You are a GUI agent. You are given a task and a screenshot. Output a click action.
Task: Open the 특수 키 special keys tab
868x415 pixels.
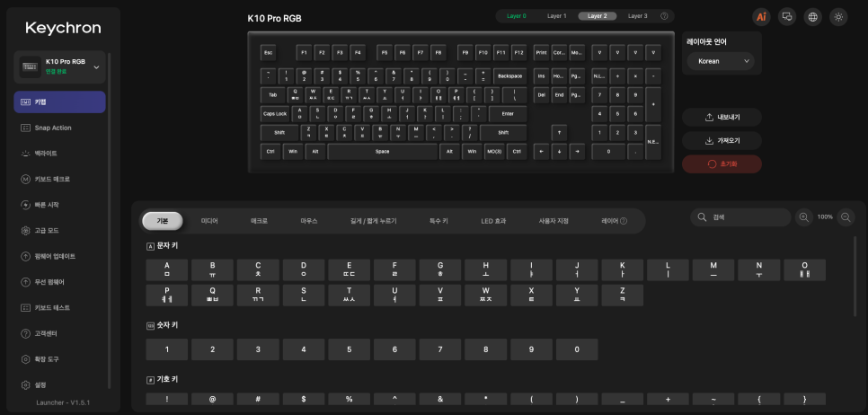click(x=438, y=221)
